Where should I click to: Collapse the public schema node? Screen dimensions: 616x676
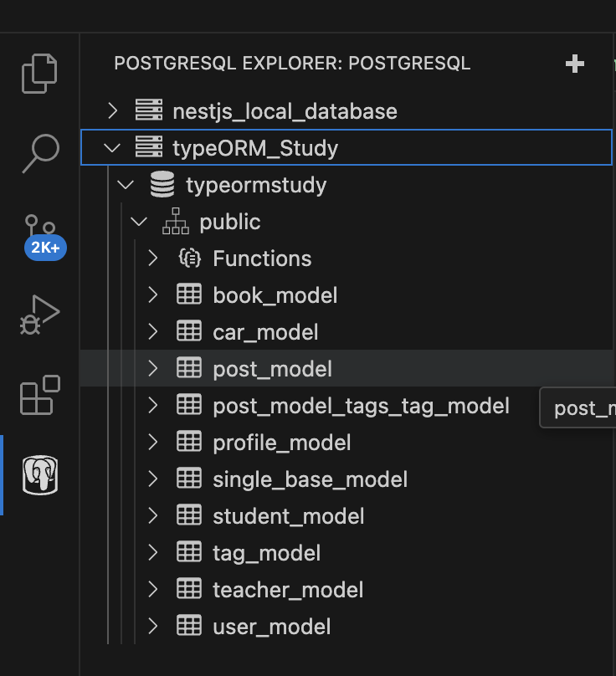[139, 222]
